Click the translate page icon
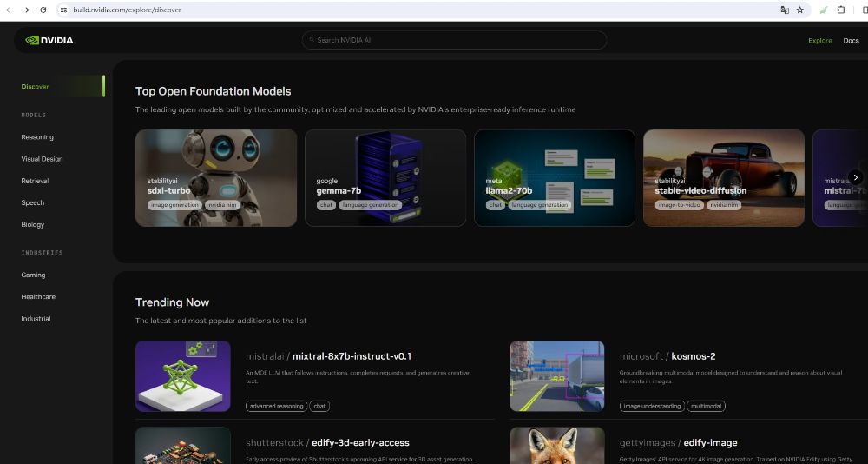 click(784, 10)
